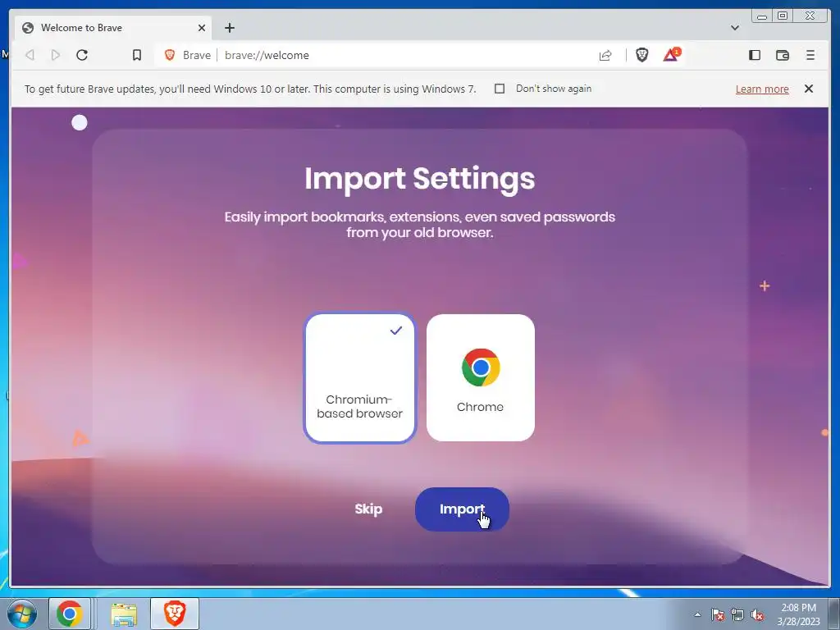
Task: Open Chrome from the taskbar
Action: pyautogui.click(x=69, y=614)
